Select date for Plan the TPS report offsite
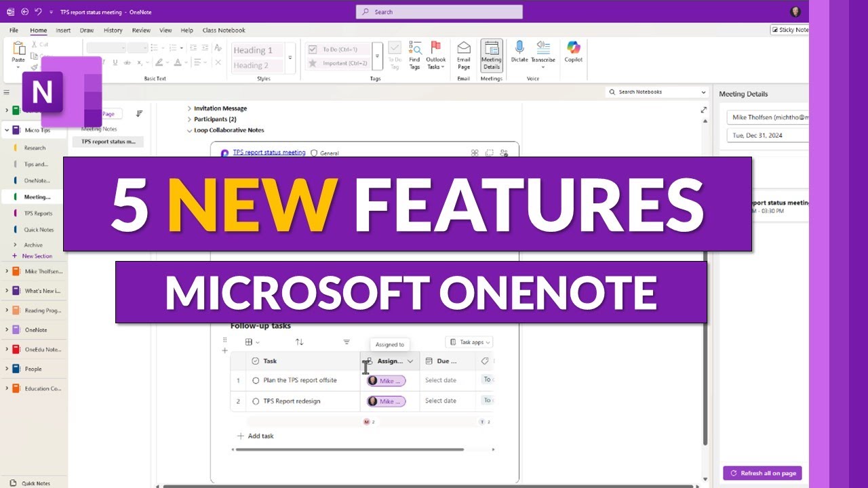Screen dimensions: 868x488 (x=441, y=380)
